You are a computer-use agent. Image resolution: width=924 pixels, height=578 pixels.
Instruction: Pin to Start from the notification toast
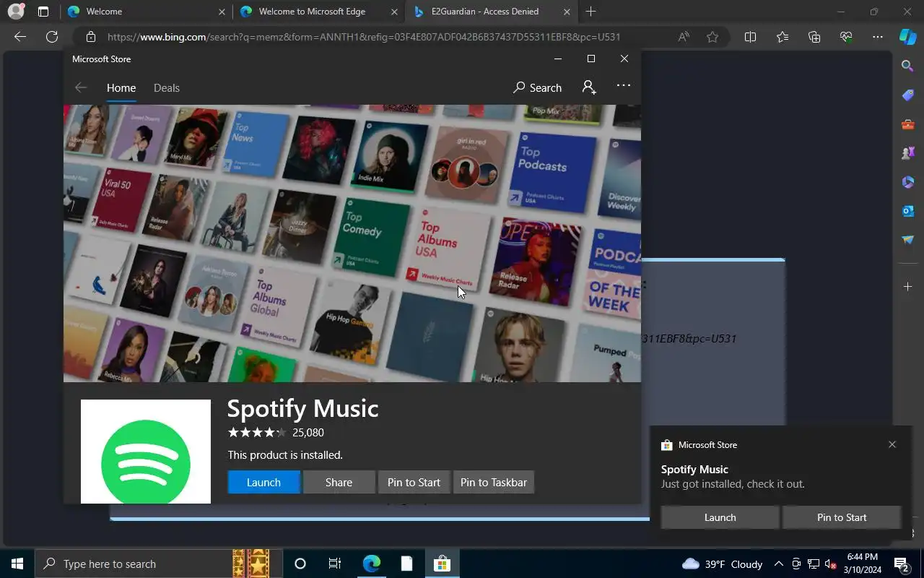pyautogui.click(x=842, y=517)
